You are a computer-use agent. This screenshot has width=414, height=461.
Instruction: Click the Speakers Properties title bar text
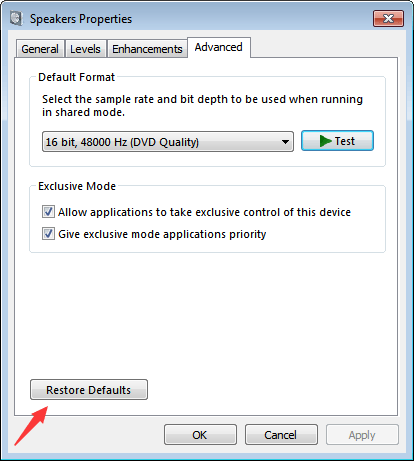(x=81, y=19)
